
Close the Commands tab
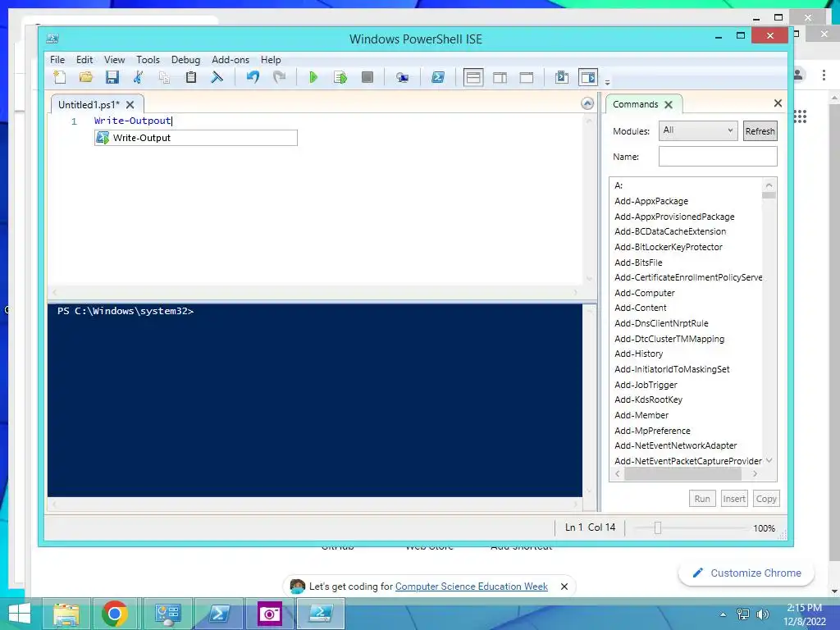pos(669,104)
